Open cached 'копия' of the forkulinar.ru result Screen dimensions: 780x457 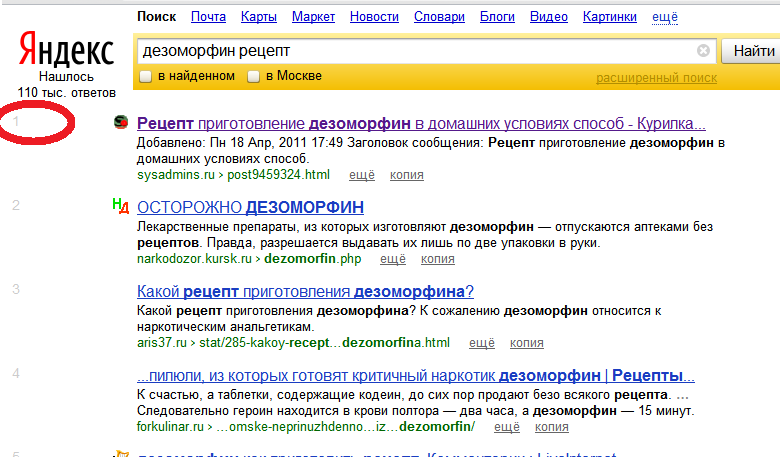coord(551,427)
